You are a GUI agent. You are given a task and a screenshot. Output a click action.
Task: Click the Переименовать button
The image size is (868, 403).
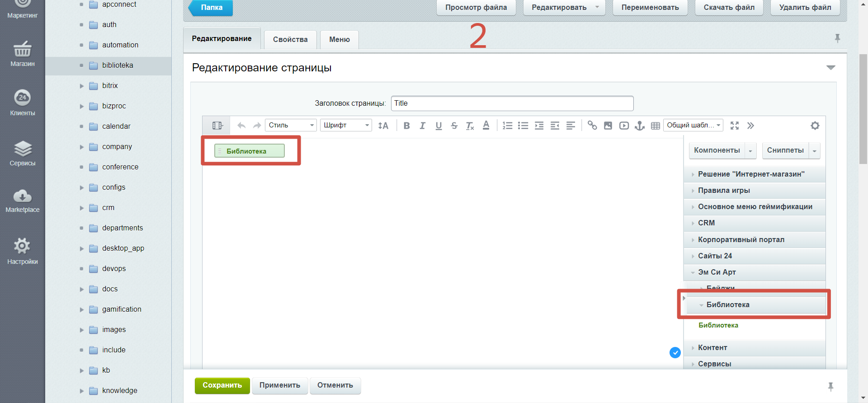tap(650, 8)
